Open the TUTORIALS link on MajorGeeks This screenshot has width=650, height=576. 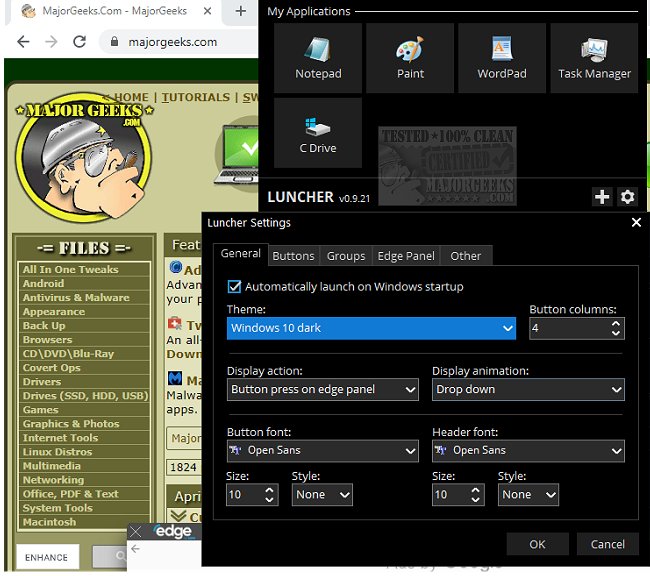point(196,97)
